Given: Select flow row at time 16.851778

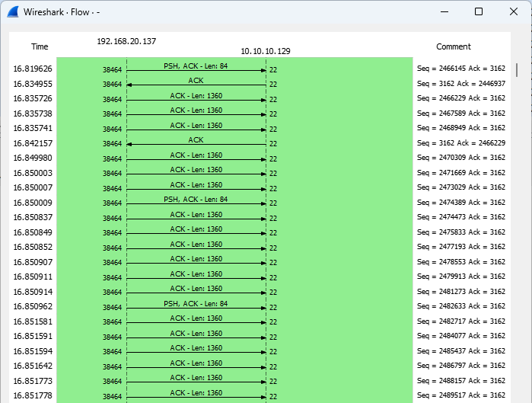Looking at the screenshot, I should click(260, 395).
